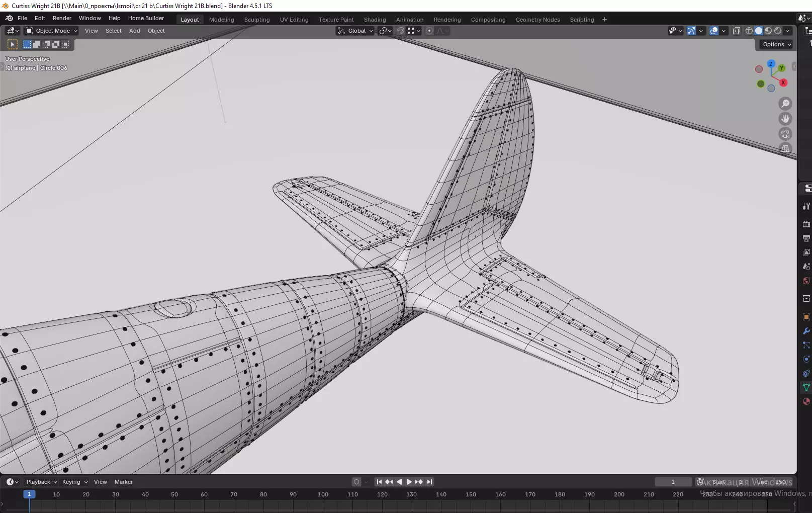The height and width of the screenshot is (513, 812).
Task: Switch to the Shading workspace tab
Action: [375, 20]
